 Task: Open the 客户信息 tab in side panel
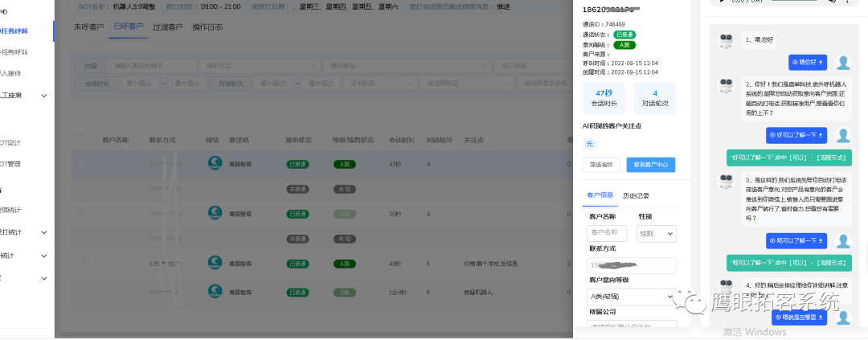[x=600, y=195]
